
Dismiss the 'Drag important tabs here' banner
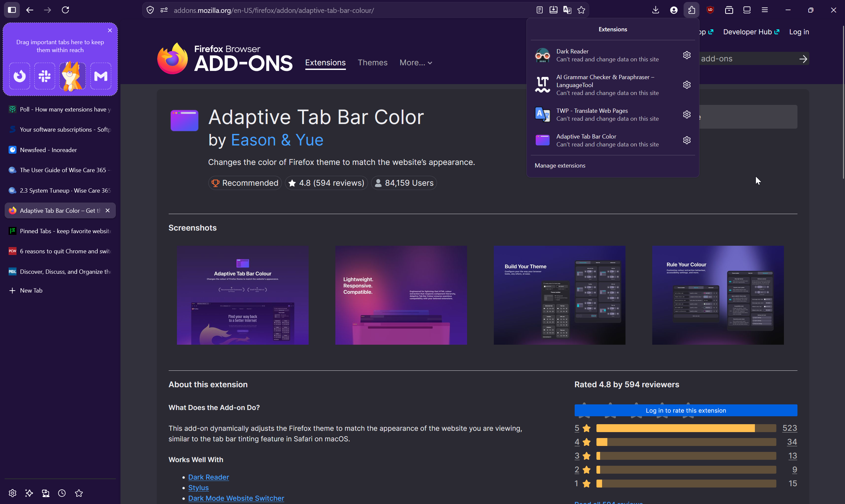coord(110,31)
